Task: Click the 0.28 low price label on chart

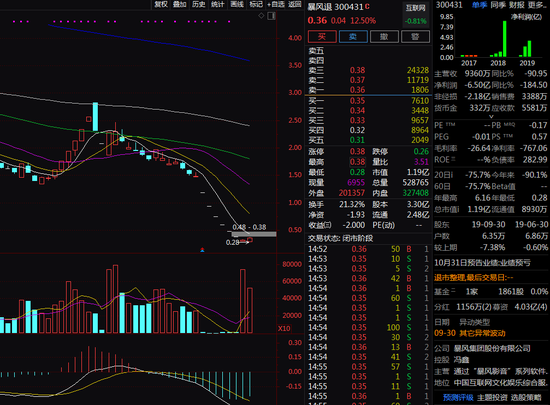Action: pyautogui.click(x=233, y=242)
